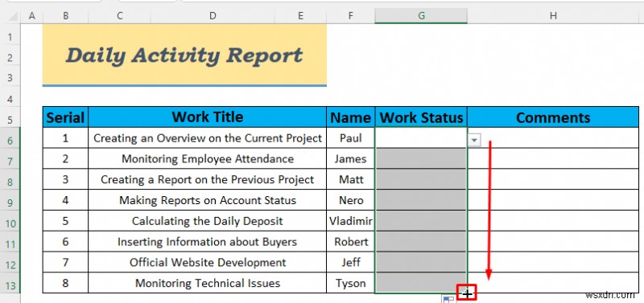Click the name cell Tyson

tap(351, 283)
